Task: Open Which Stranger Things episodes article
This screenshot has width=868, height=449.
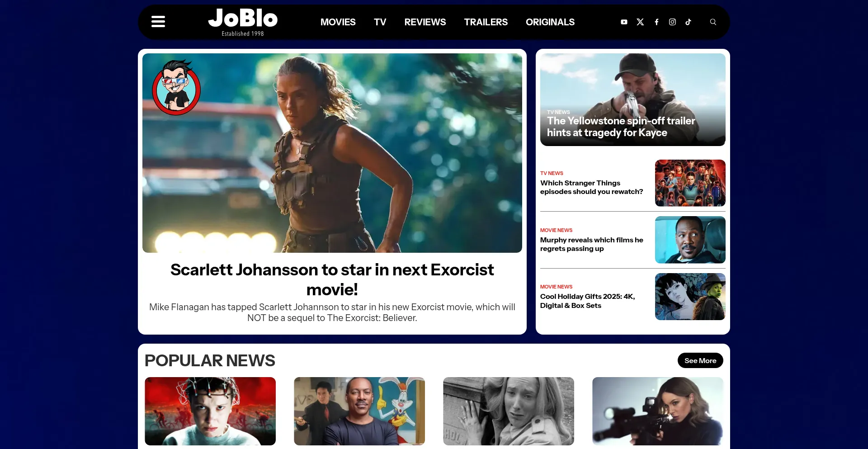Action: [x=591, y=187]
